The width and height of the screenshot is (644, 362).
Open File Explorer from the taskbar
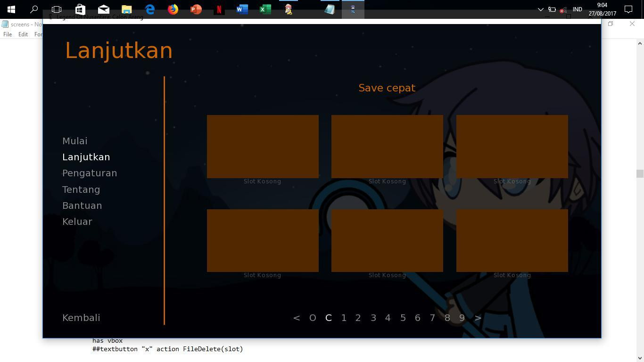(x=126, y=9)
